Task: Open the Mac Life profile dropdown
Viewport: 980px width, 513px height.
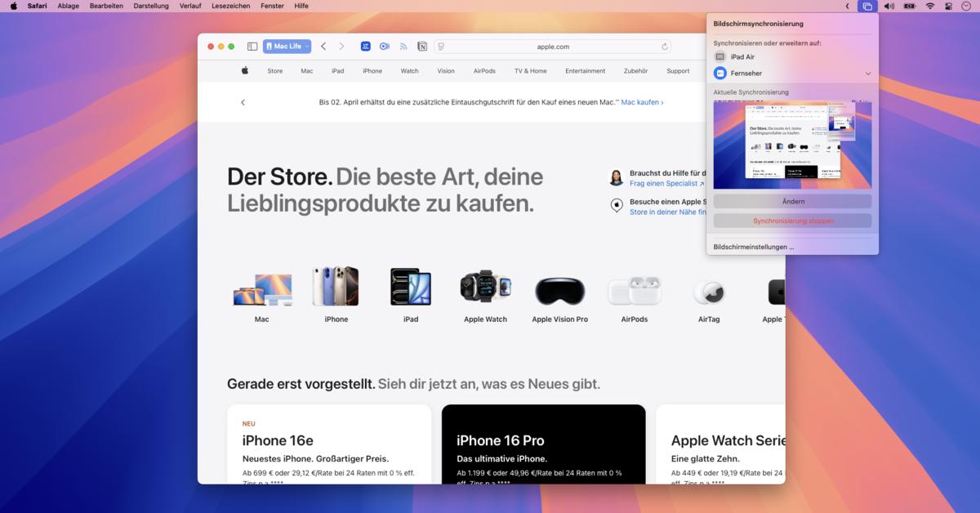Action: (287, 47)
